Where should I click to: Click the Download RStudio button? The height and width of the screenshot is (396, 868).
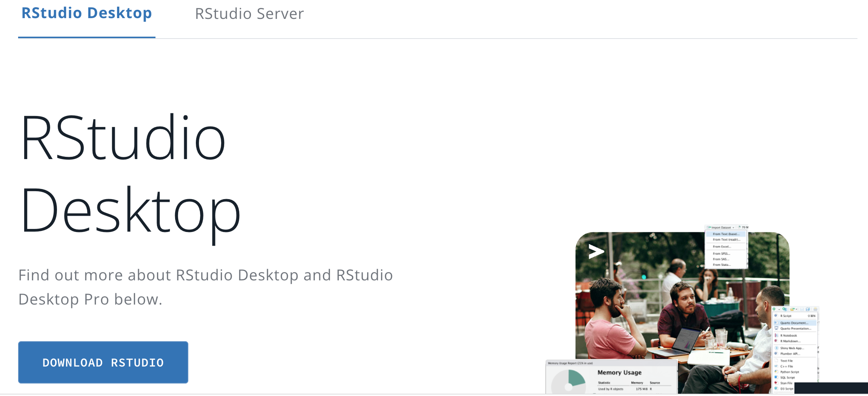pos(103,362)
